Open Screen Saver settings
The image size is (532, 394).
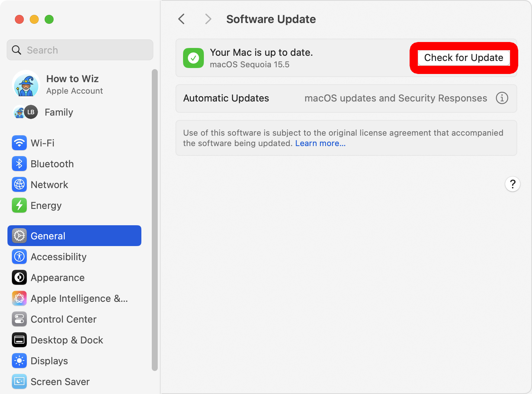[x=60, y=381]
